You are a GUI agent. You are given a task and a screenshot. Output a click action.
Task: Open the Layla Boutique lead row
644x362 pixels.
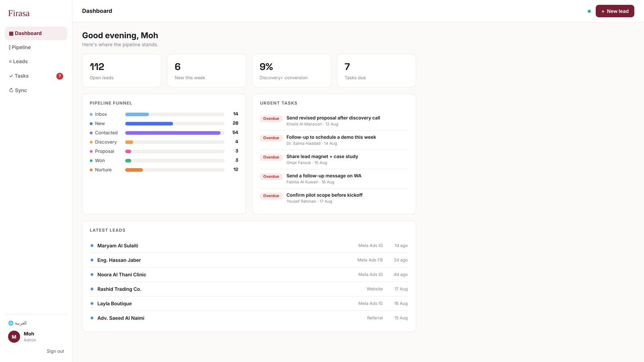(249, 304)
